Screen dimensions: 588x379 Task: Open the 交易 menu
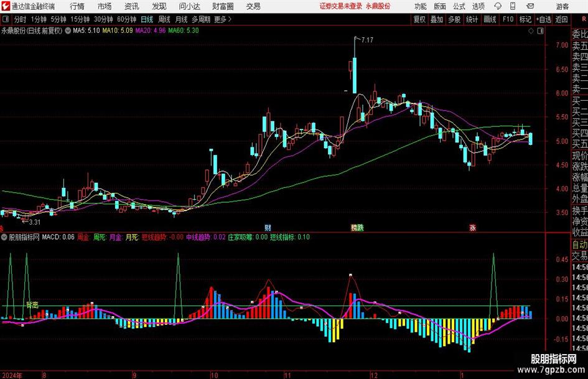(x=253, y=6)
